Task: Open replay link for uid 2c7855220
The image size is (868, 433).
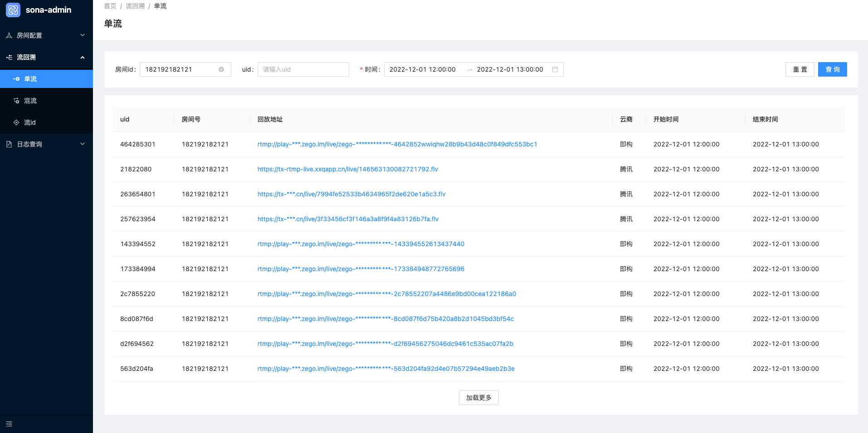Action: click(387, 294)
